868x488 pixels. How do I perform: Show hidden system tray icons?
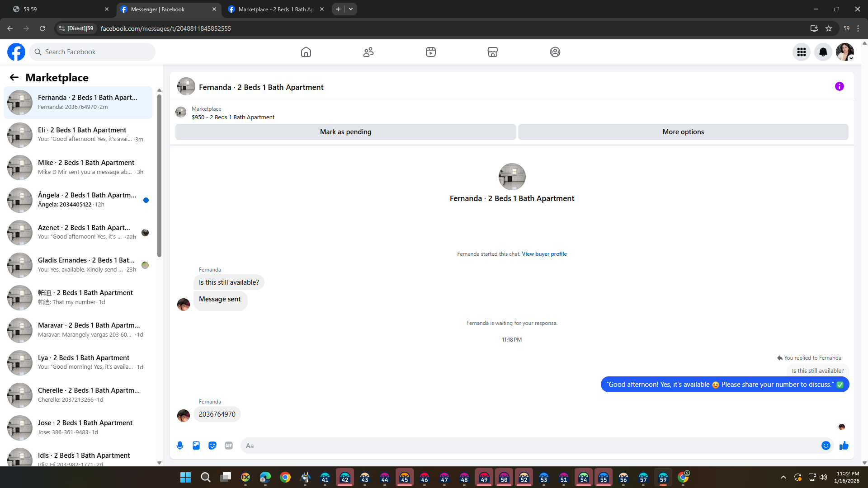(783, 477)
